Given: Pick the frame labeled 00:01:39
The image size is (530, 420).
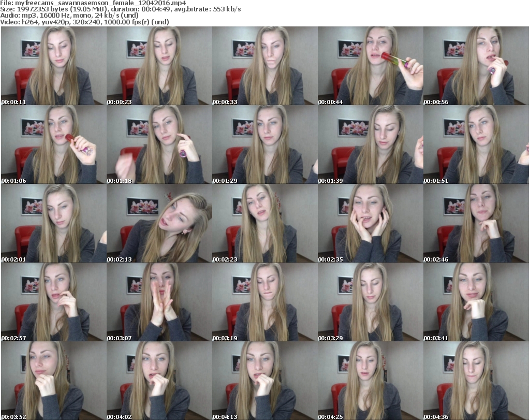Looking at the screenshot, I should click(371, 144).
